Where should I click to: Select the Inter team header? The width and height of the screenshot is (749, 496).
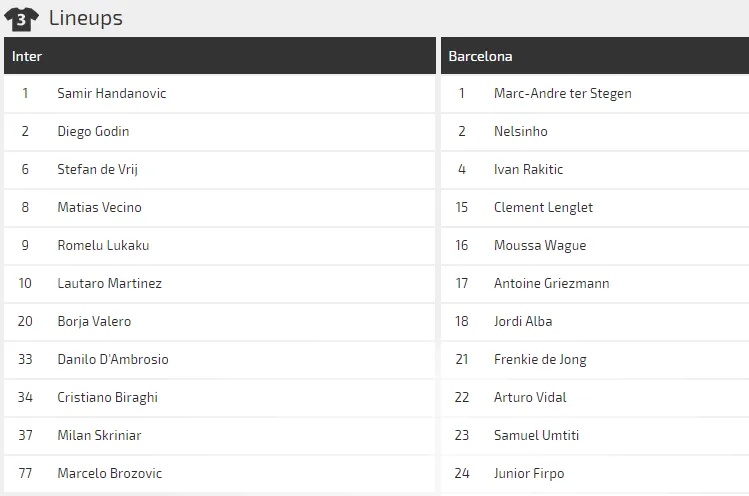point(27,56)
